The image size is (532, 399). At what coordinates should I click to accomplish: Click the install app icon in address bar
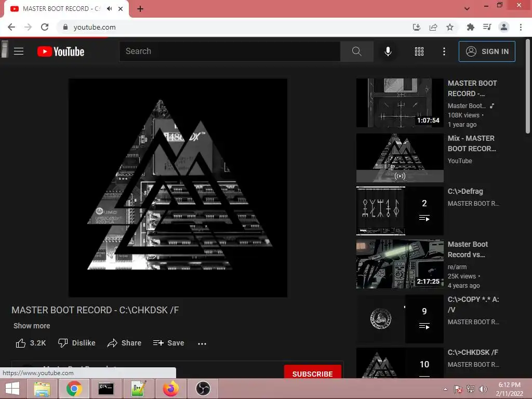tap(417, 27)
